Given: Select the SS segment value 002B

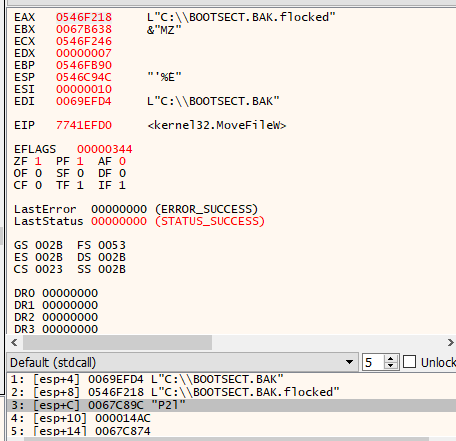Looking at the screenshot, I should (x=112, y=269).
